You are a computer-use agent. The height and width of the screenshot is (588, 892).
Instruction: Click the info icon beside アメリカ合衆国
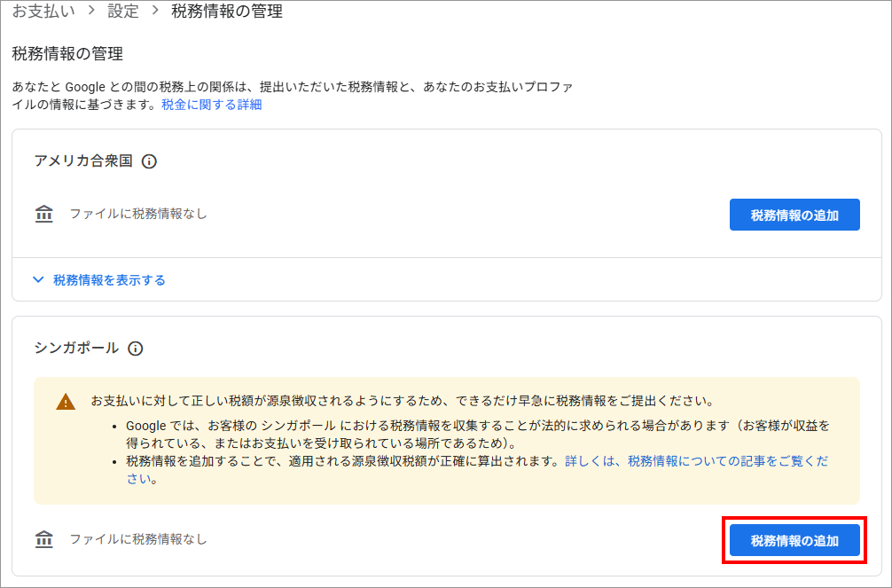click(x=149, y=161)
